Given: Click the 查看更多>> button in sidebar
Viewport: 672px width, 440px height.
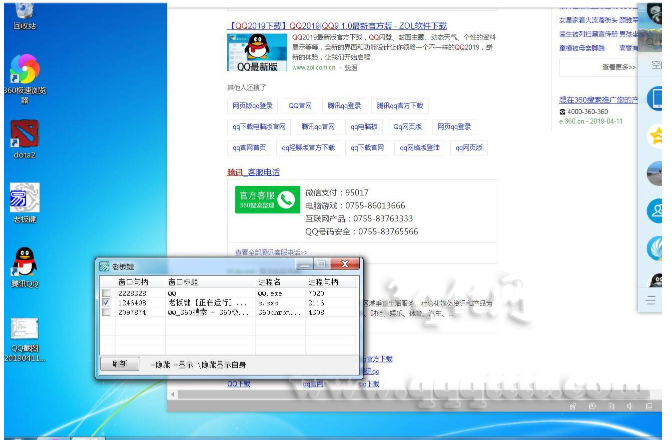Looking at the screenshot, I should (599, 67).
